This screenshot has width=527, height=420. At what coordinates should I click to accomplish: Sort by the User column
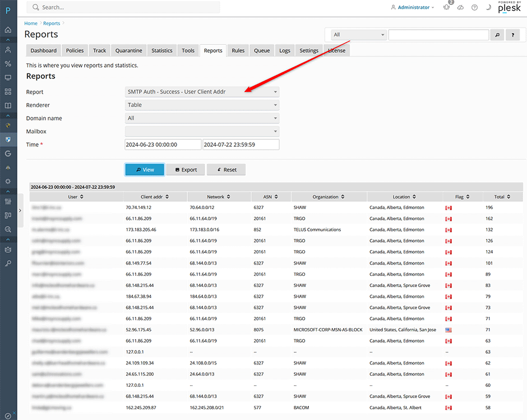pos(76,197)
